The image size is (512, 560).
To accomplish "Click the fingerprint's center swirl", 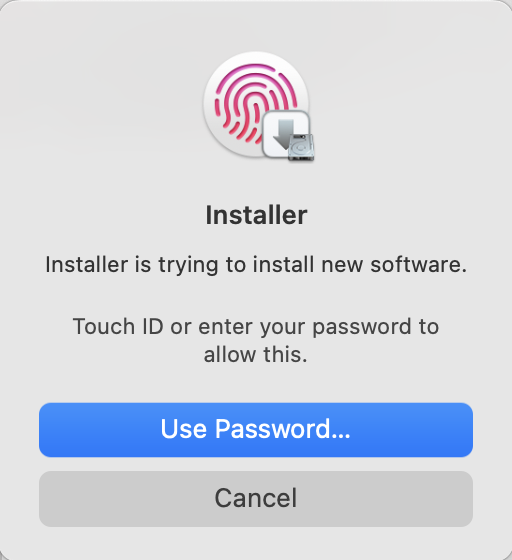I will coord(254,107).
